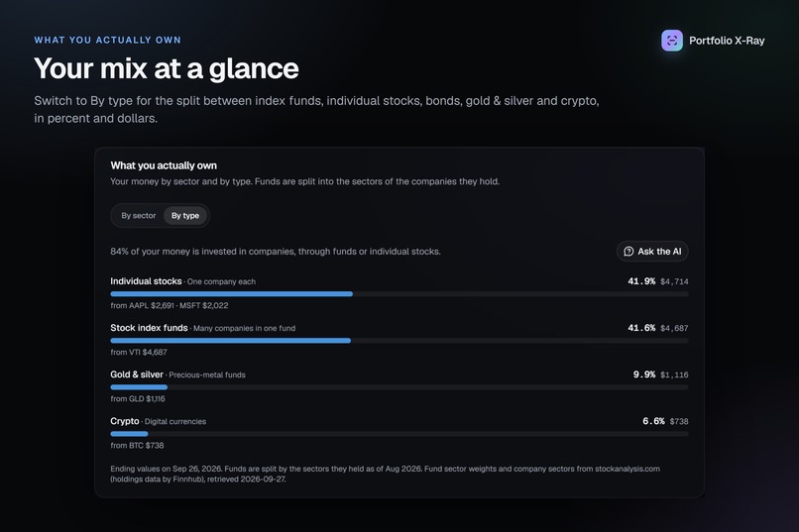
Task: Click the 'Ending values on Sep 26, 2026' footnote
Action: [x=386, y=474]
